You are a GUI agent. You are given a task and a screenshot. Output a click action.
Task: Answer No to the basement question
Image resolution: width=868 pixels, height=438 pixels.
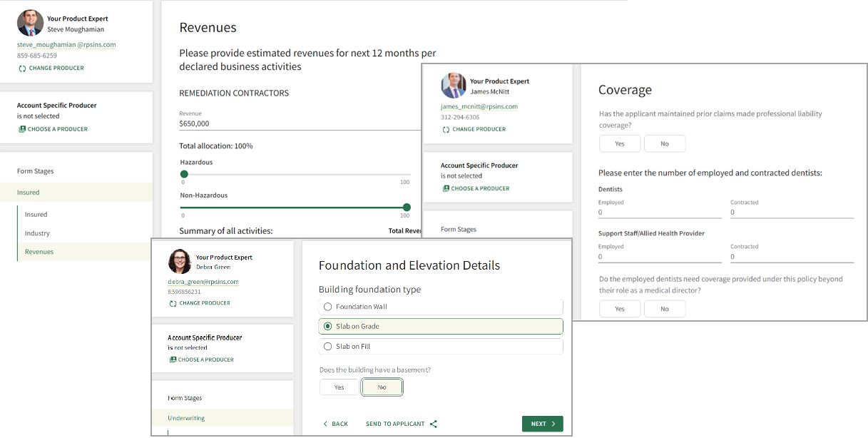[382, 387]
